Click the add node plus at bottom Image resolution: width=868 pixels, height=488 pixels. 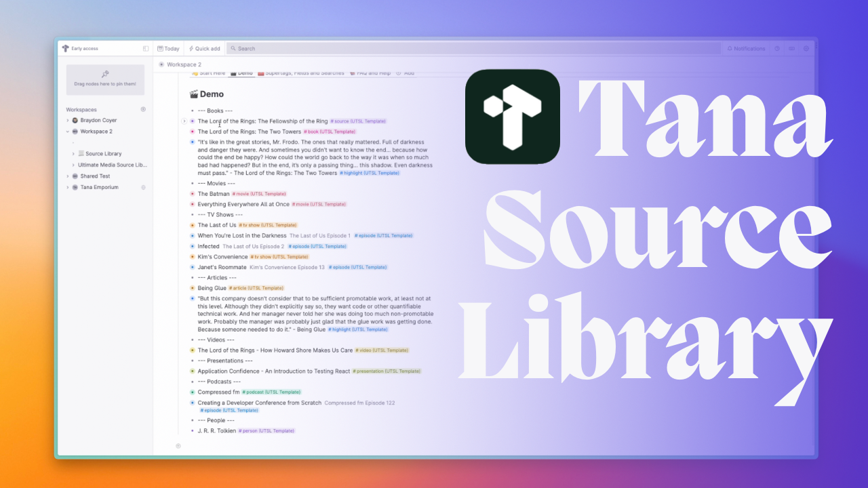(178, 446)
